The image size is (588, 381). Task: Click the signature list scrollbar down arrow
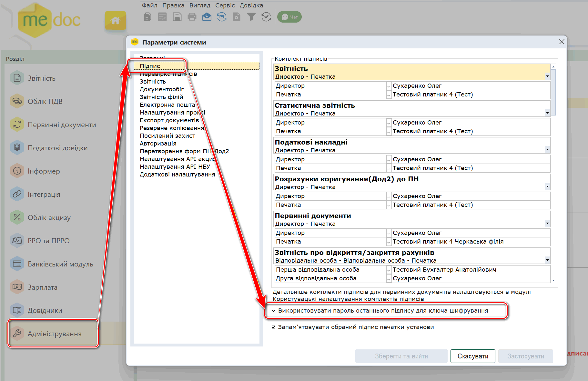(x=553, y=280)
